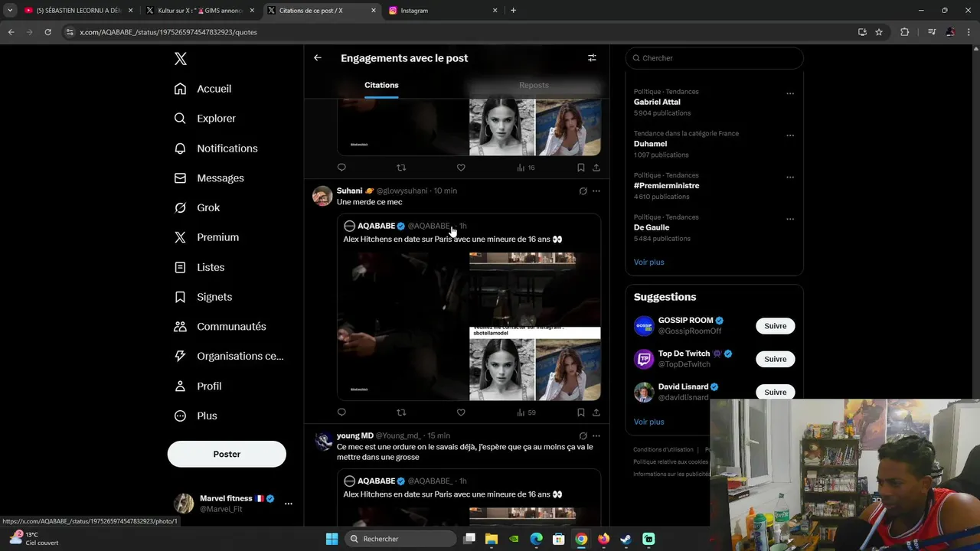980x551 pixels.
Task: Open Organisations certifiées entry
Action: pos(228,356)
